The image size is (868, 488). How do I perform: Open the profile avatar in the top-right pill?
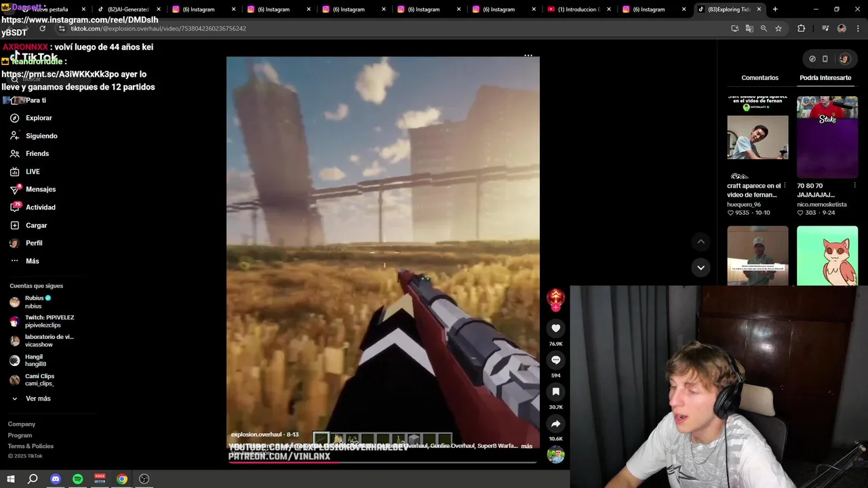tap(844, 59)
